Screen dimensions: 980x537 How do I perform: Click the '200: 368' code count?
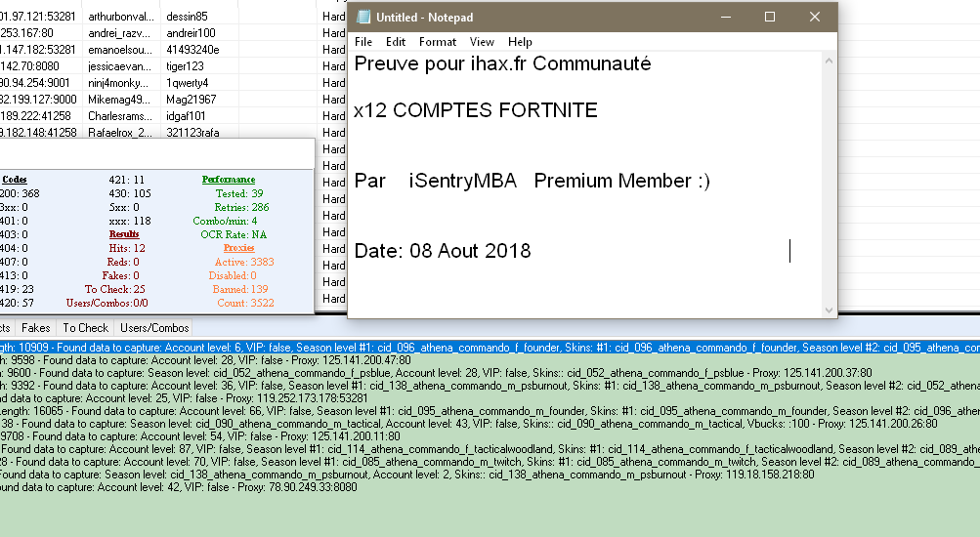pos(20,193)
